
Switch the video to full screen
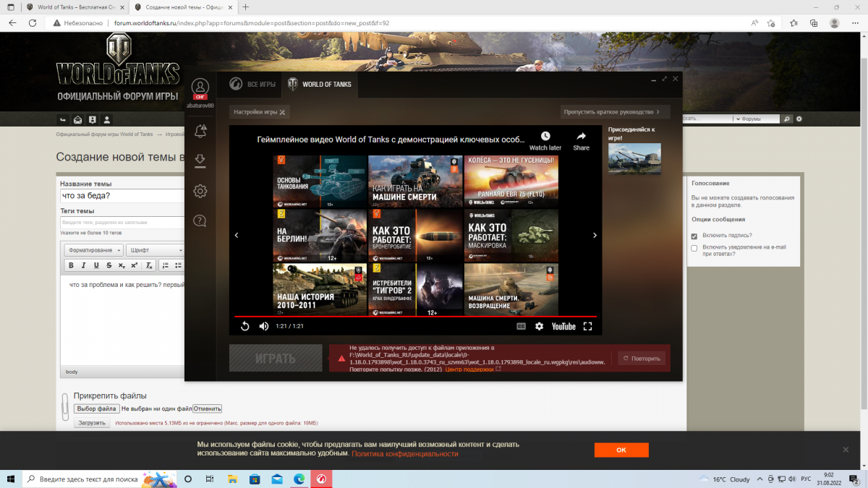(x=587, y=327)
